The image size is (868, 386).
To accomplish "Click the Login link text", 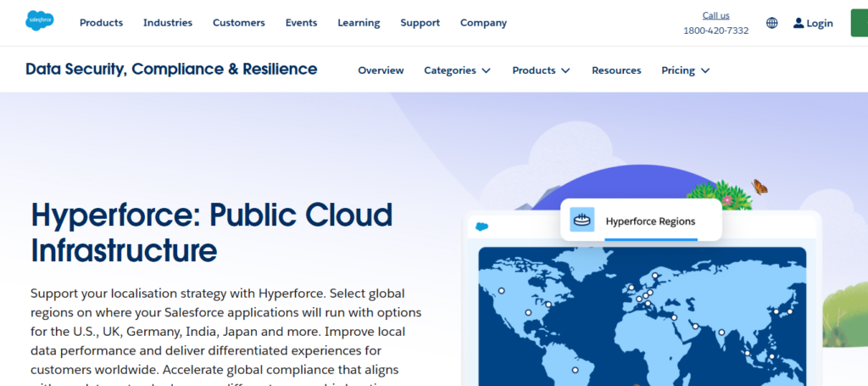I will [820, 23].
